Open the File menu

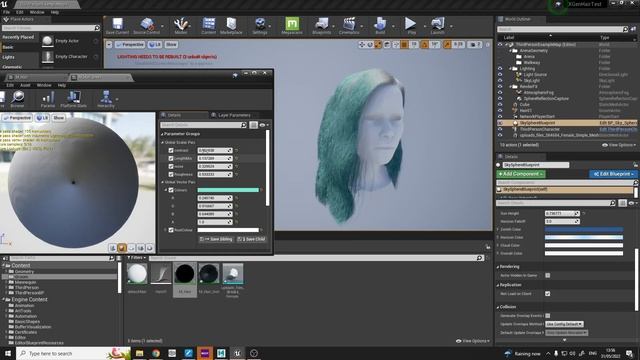pos(7,12)
